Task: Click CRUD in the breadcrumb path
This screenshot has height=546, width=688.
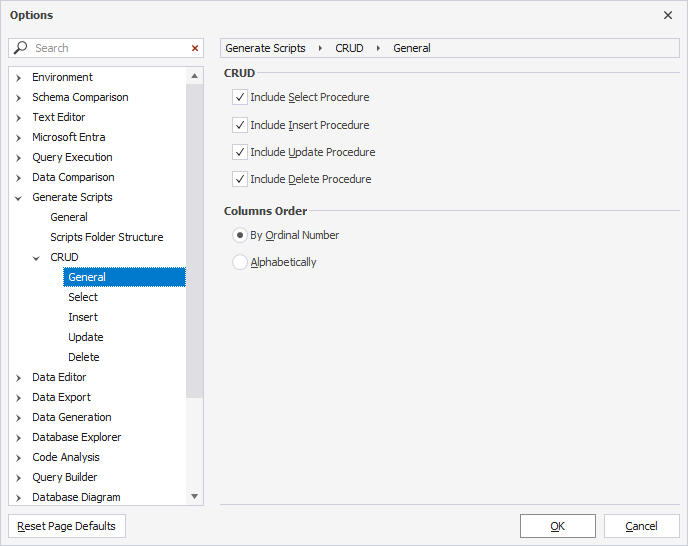Action: 349,48
